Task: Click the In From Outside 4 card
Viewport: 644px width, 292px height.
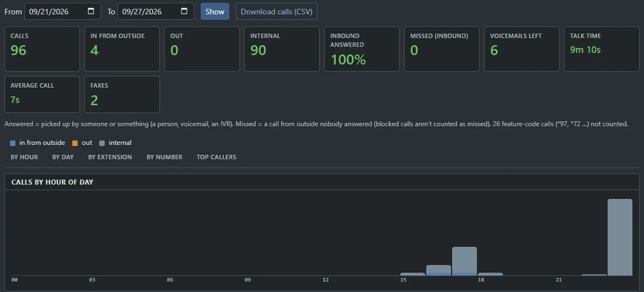Action: 122,49
